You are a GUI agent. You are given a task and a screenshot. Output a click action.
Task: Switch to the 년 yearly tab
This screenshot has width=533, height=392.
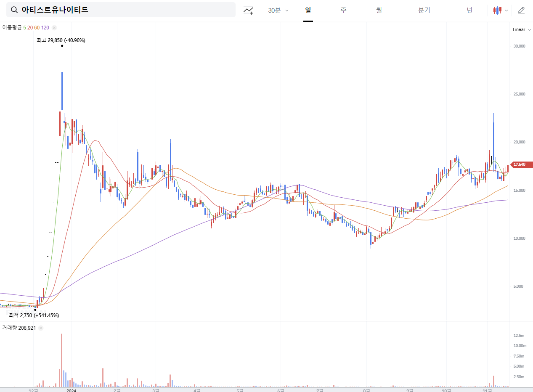pos(469,10)
